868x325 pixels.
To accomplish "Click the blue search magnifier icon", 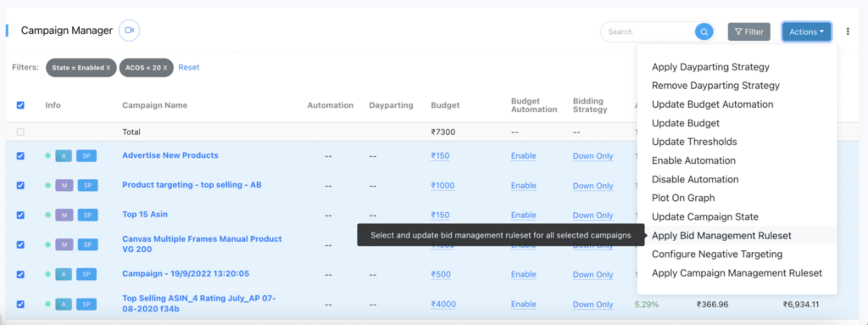I will [x=704, y=31].
